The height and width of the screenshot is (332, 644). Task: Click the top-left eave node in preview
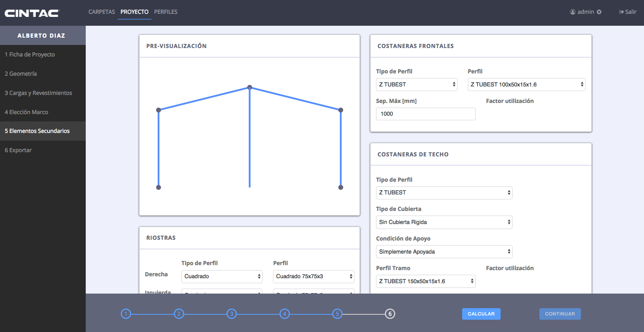pyautogui.click(x=158, y=110)
